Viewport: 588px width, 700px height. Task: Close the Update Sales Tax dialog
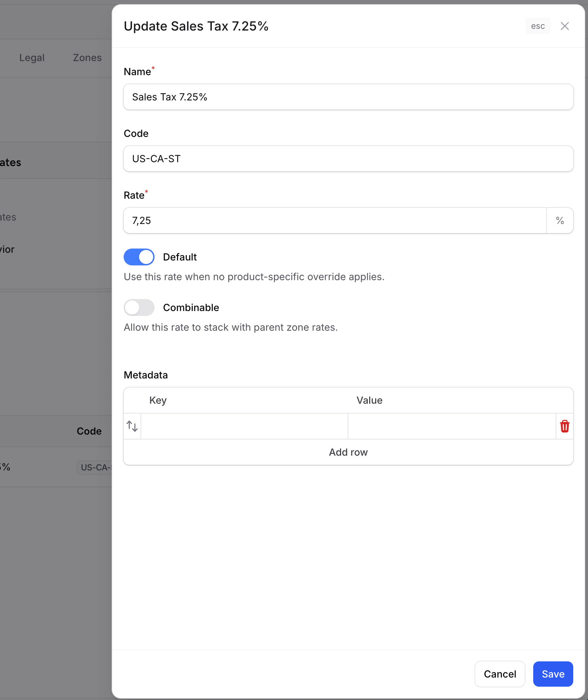564,26
